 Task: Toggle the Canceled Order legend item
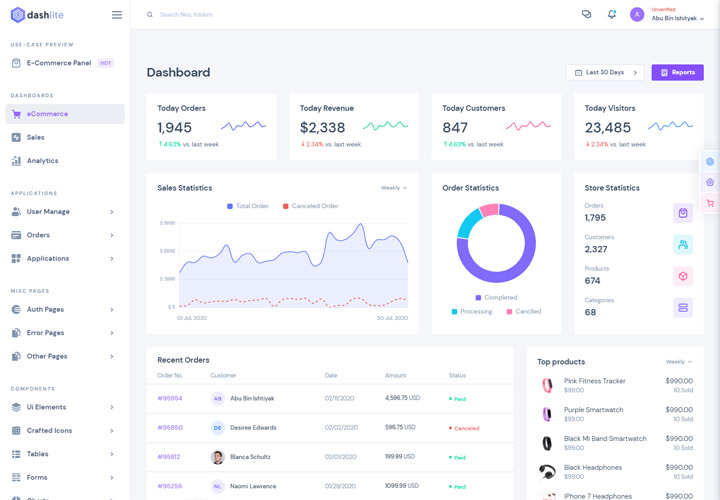pos(310,206)
